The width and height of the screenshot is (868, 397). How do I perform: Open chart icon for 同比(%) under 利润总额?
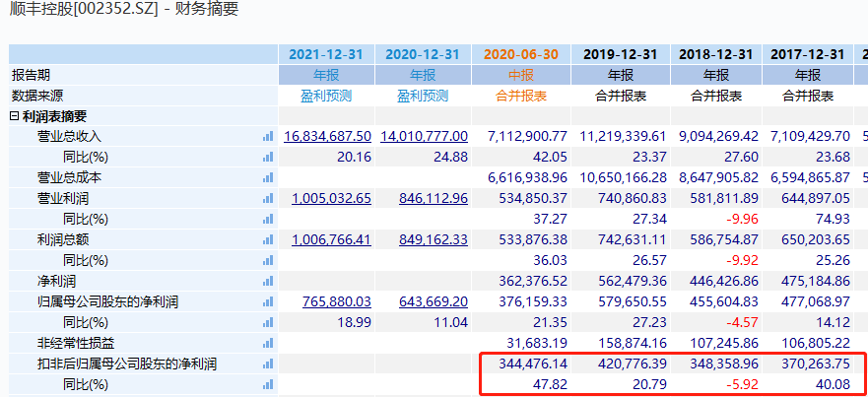[268, 260]
